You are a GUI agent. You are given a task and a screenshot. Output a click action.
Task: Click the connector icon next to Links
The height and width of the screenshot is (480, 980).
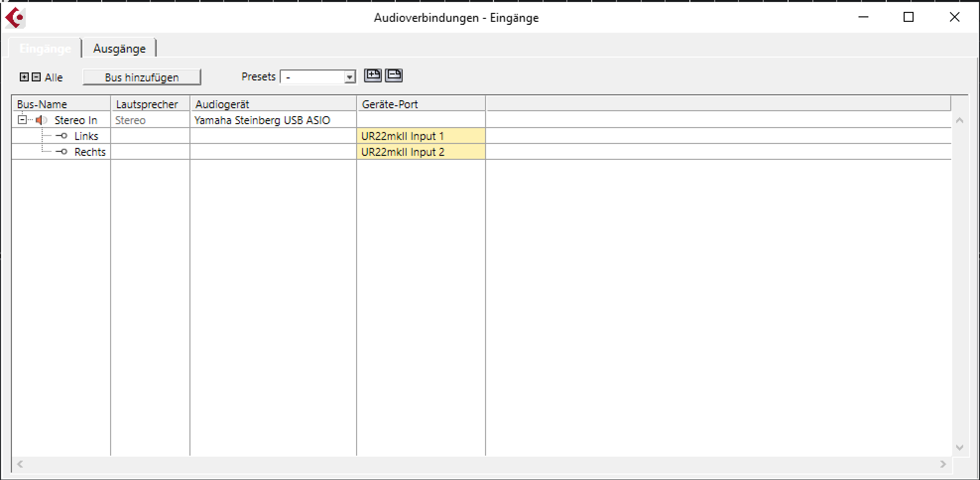61,136
